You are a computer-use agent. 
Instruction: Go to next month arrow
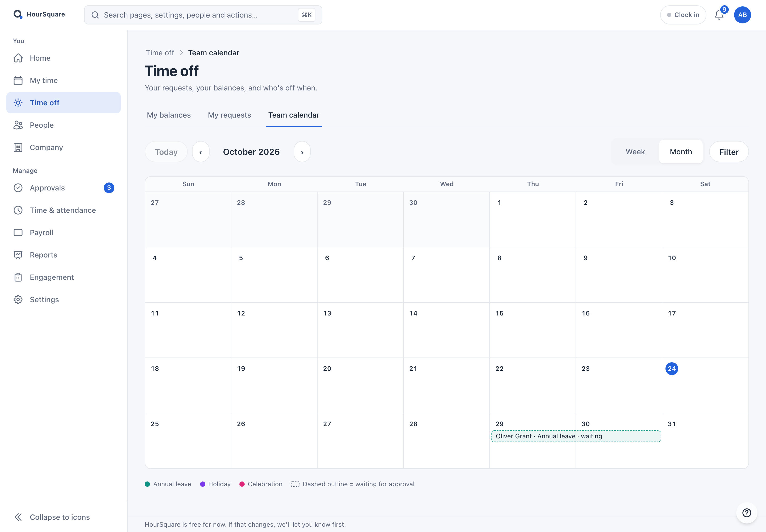pyautogui.click(x=302, y=152)
